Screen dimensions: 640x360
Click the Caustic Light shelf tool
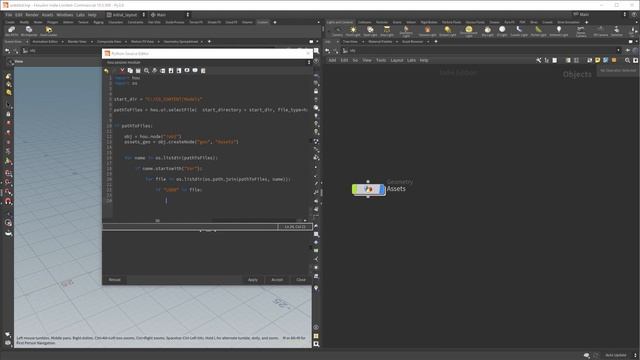(519, 31)
